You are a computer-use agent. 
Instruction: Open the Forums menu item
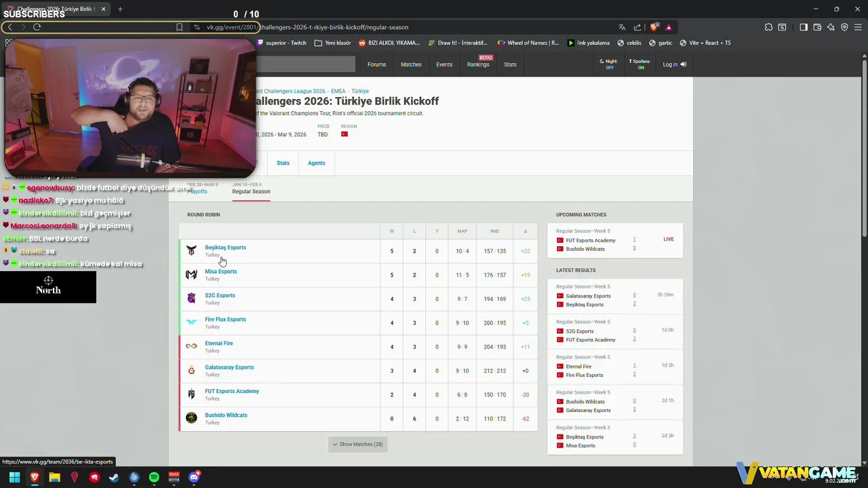click(376, 64)
